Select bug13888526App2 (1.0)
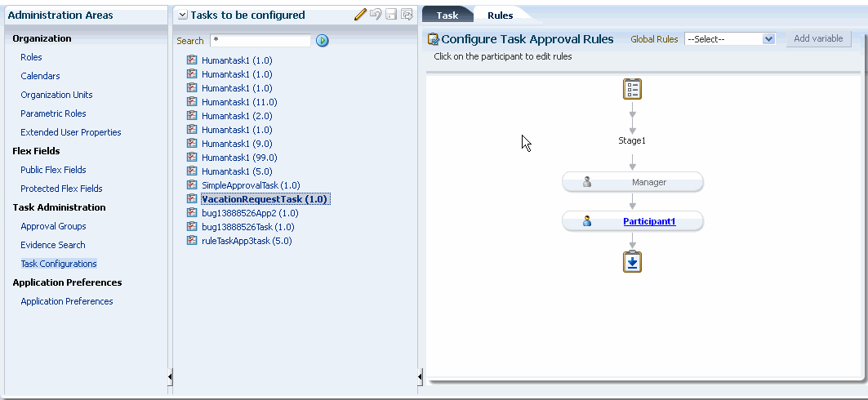868x400 pixels. [250, 212]
